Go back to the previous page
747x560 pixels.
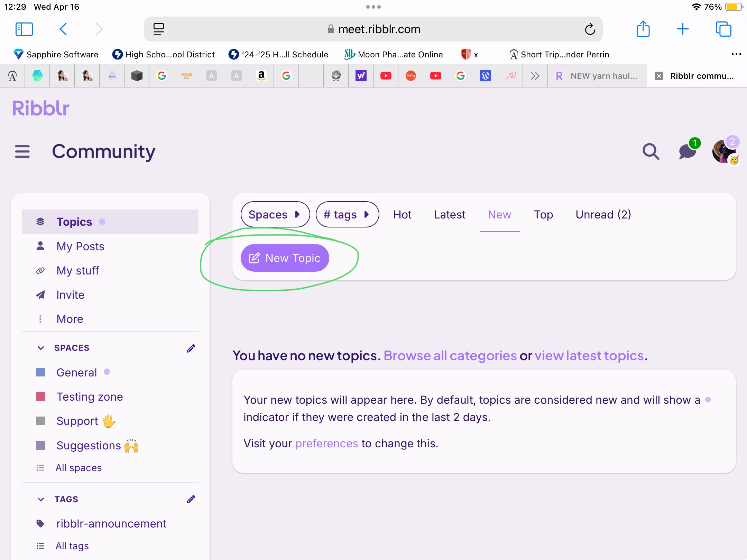[x=63, y=29]
